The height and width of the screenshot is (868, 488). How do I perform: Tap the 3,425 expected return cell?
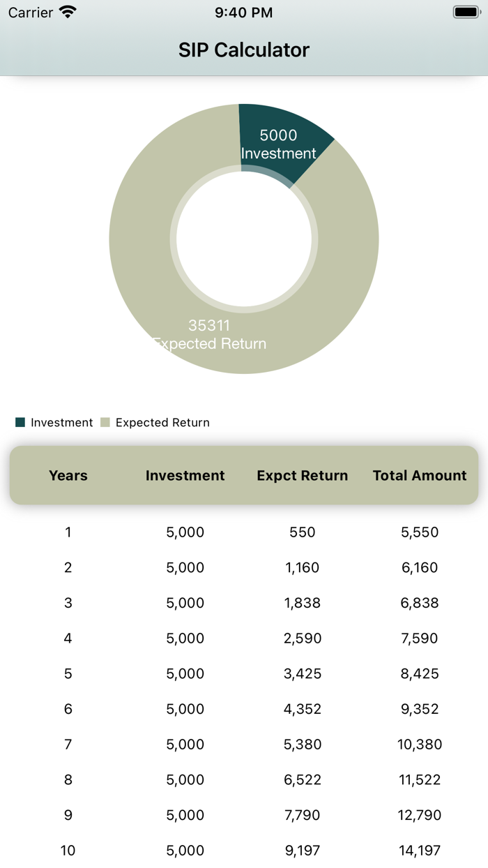click(303, 673)
